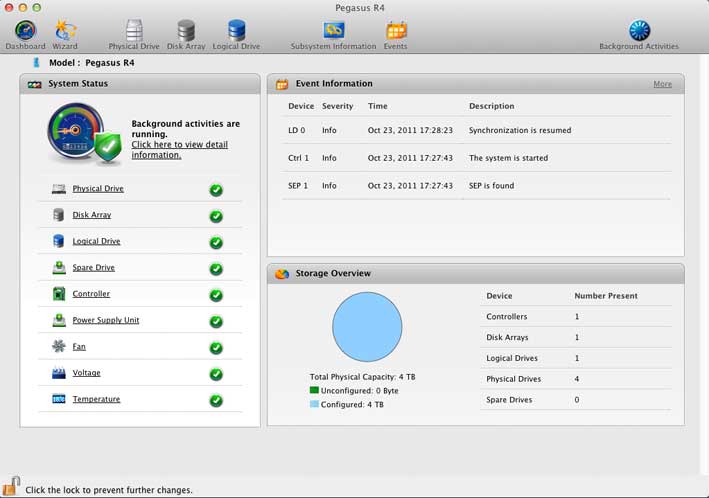
Task: Click the Description column header
Action: point(492,106)
